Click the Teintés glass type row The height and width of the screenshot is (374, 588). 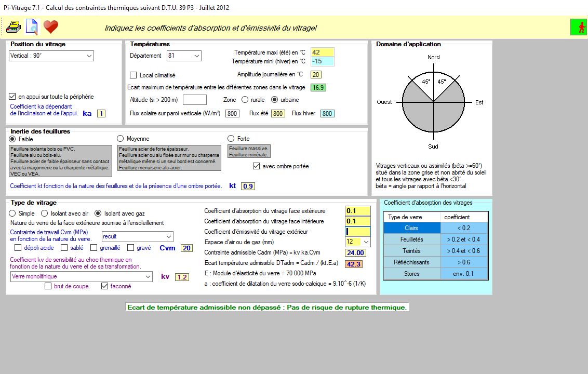coord(411,251)
